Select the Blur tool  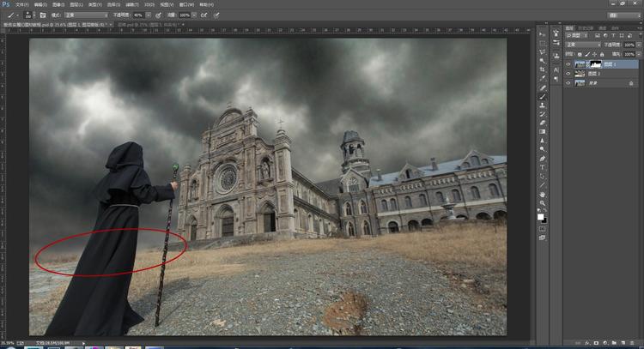pos(542,141)
